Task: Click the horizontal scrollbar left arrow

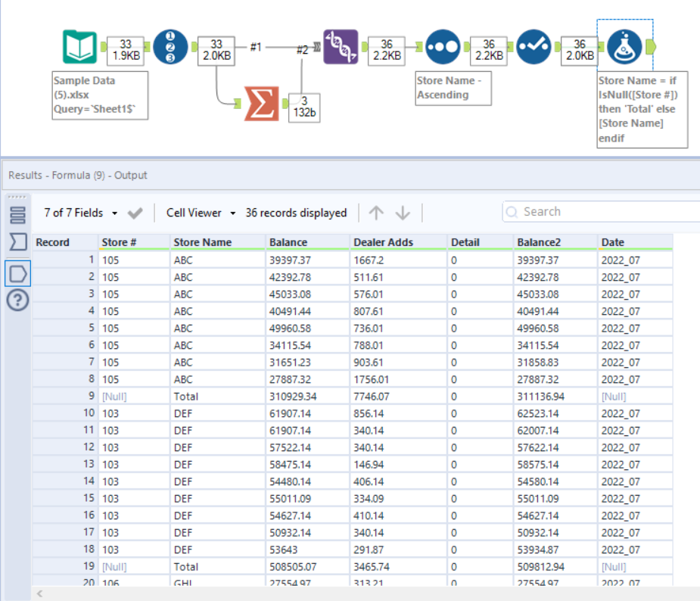Action: tap(39, 593)
